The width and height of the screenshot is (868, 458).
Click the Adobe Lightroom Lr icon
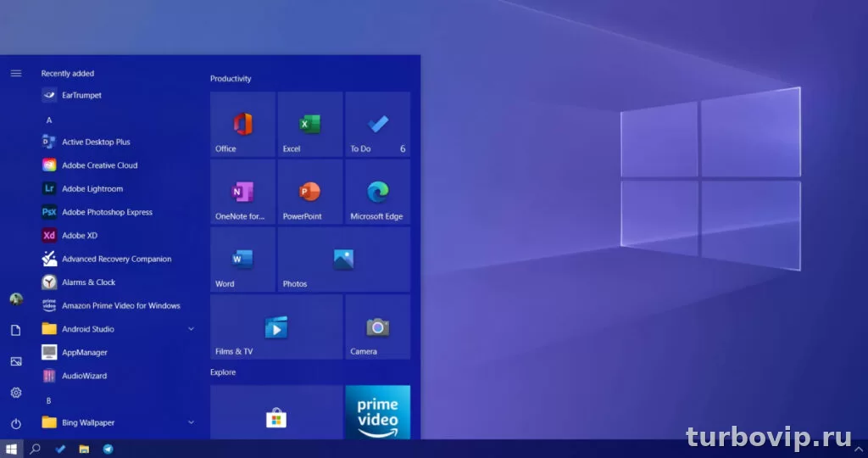(x=49, y=188)
